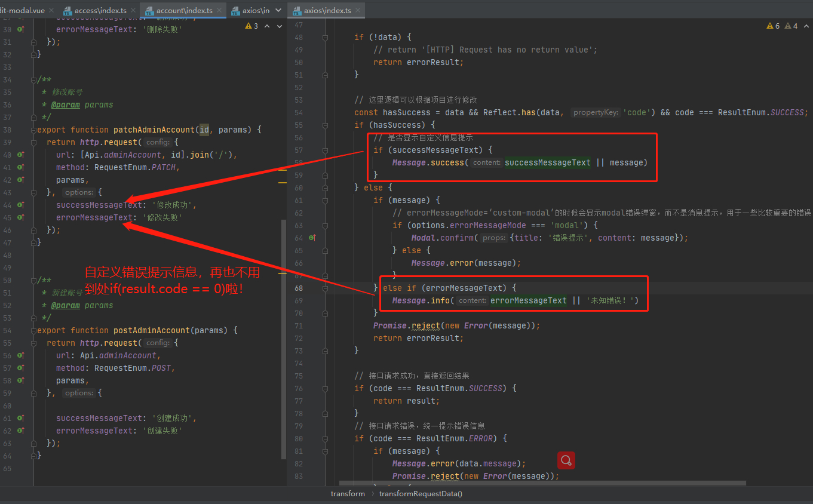This screenshot has height=504, width=813.
Task: Click the gutter icon beside the join('/') url line
Action: click(x=21, y=155)
